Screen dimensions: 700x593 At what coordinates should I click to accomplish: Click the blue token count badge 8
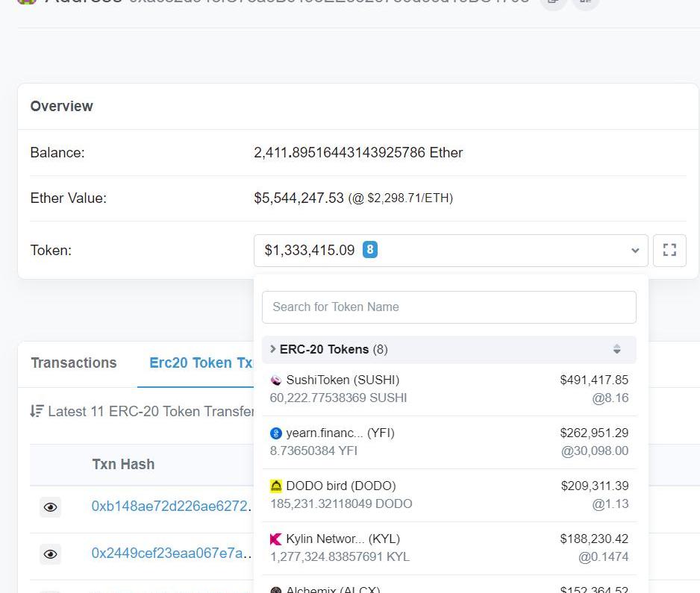pyautogui.click(x=370, y=250)
